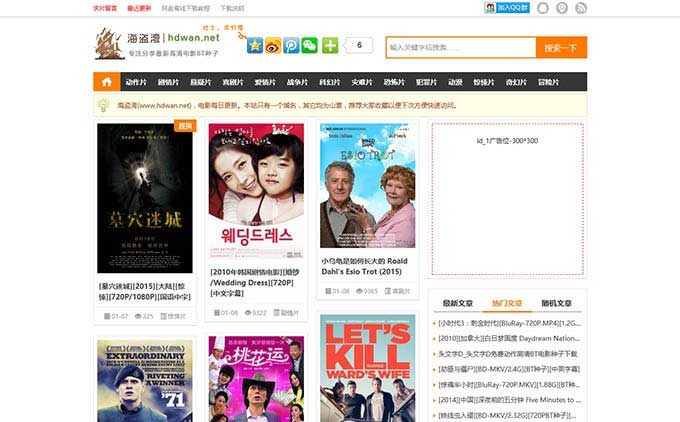This screenshot has height=422, width=680.
Task: Open the Let's Kill Ward's Wife poster
Action: click(368, 368)
